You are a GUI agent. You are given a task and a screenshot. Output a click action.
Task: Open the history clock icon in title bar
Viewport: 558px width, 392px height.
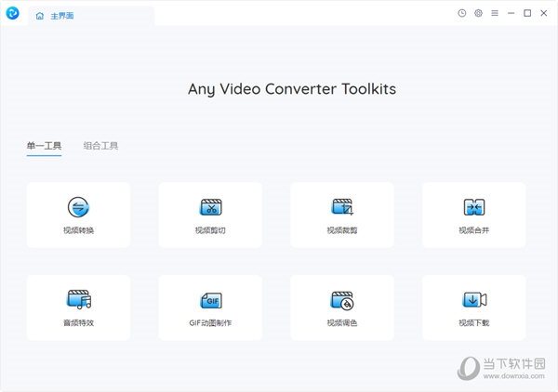coord(462,13)
